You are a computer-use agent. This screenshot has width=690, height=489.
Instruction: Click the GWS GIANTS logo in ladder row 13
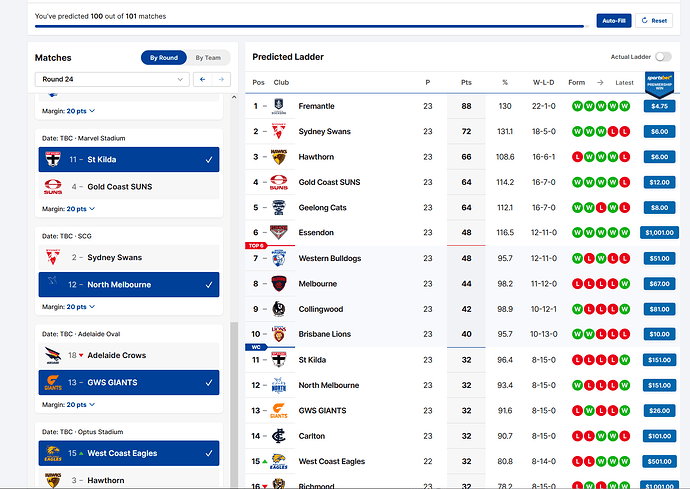point(279,411)
